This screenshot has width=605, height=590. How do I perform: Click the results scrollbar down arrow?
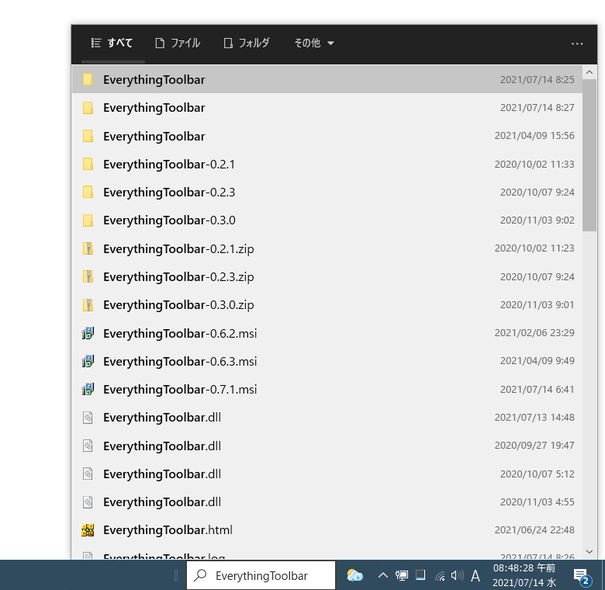[589, 552]
